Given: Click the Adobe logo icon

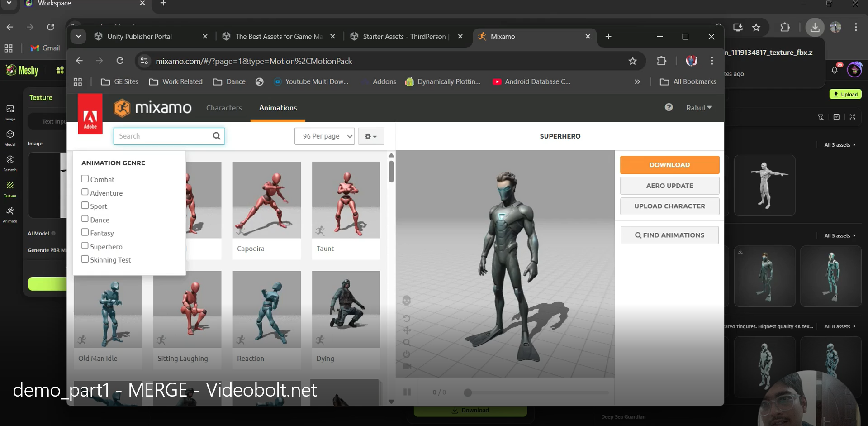Looking at the screenshot, I should (x=90, y=114).
